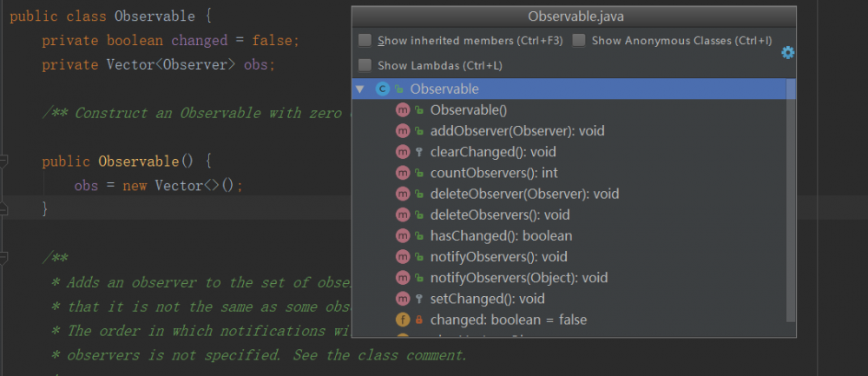Collapse the Observable class tree node

coord(360,89)
